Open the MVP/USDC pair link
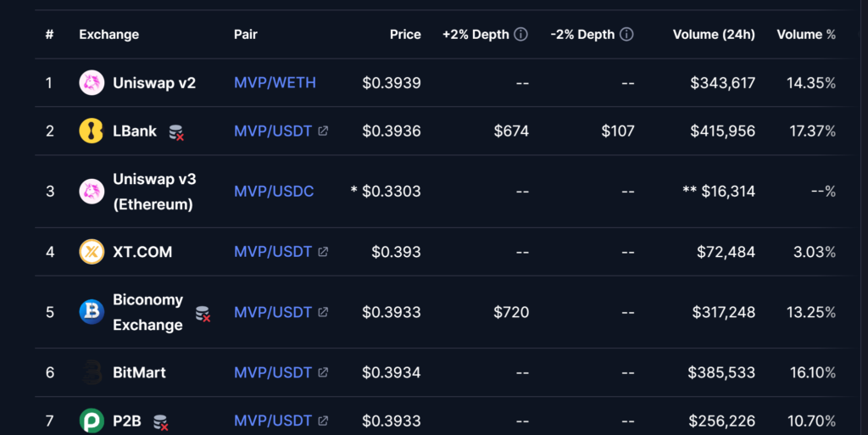The width and height of the screenshot is (868, 435). click(274, 192)
